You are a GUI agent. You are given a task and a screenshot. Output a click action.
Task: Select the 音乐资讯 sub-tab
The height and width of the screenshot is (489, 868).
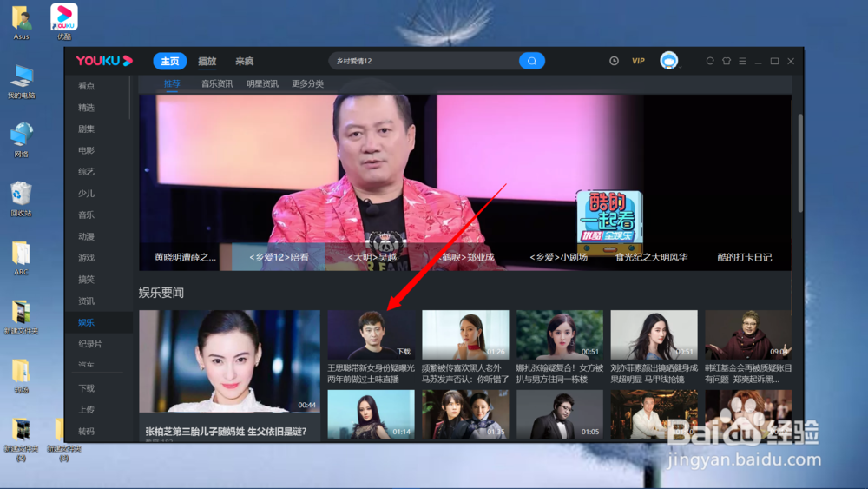coord(217,83)
